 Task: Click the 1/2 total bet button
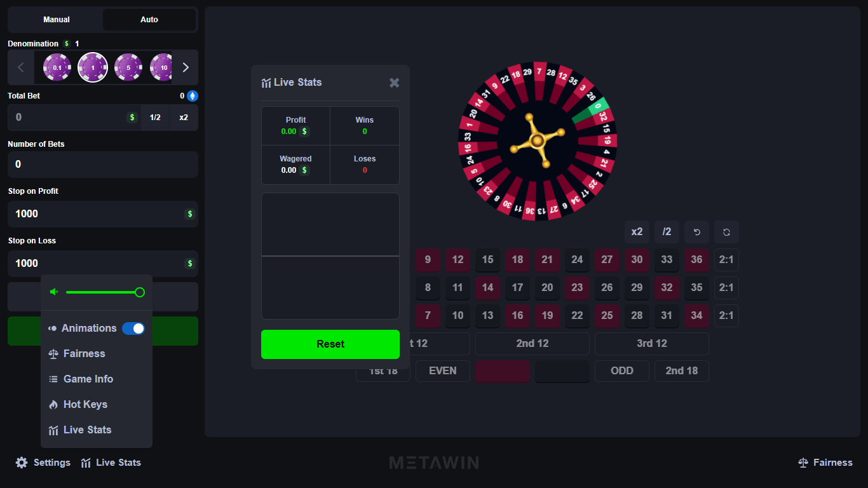pyautogui.click(x=155, y=118)
